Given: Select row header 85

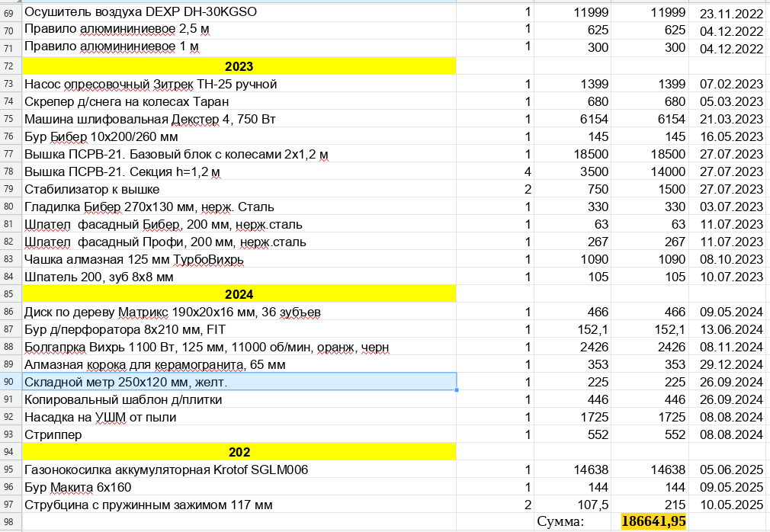Looking at the screenshot, I should pos(11,294).
